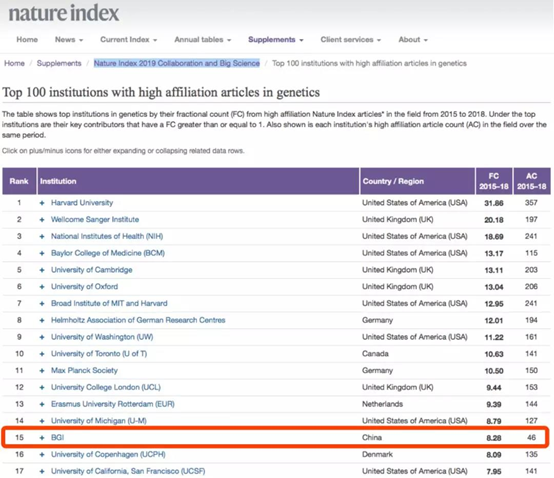Expand University of Oxford plus icon
Screen dimensions: 554x478
pos(42,287)
